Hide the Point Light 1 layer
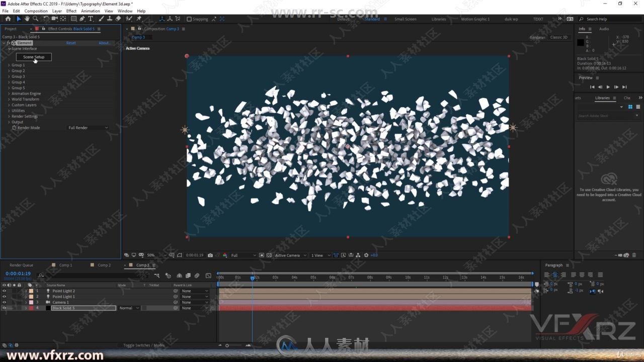This screenshot has width=644, height=362. [x=4, y=297]
